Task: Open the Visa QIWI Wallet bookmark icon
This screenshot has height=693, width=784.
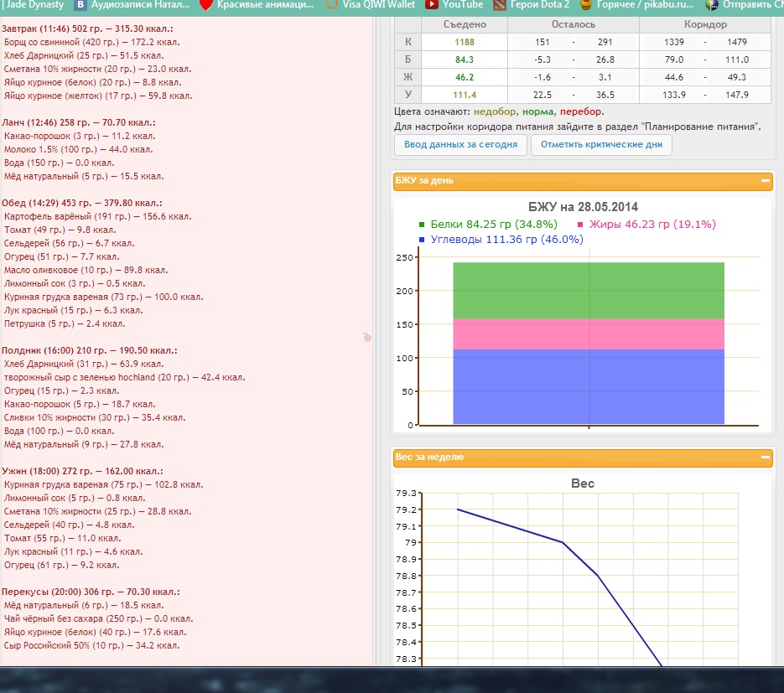Action: click(x=332, y=5)
